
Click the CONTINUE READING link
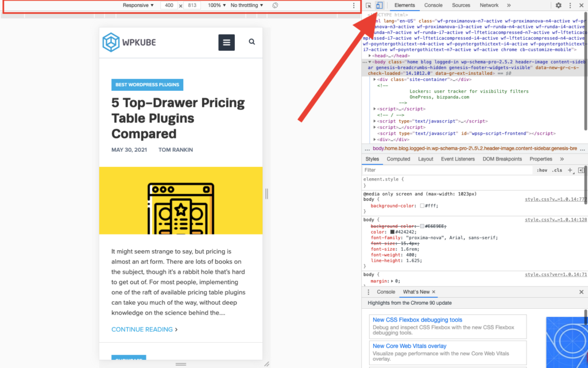144,329
